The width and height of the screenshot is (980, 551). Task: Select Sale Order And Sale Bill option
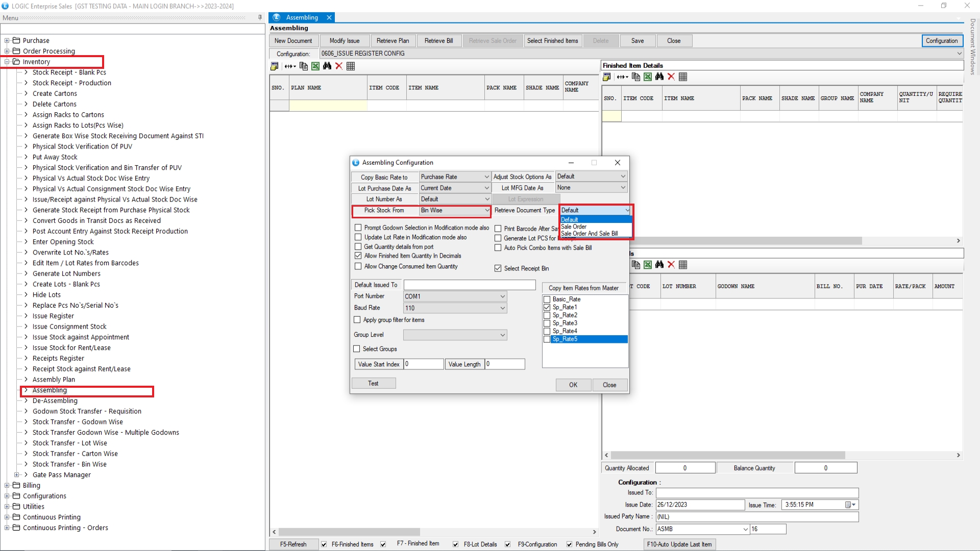[x=589, y=234]
